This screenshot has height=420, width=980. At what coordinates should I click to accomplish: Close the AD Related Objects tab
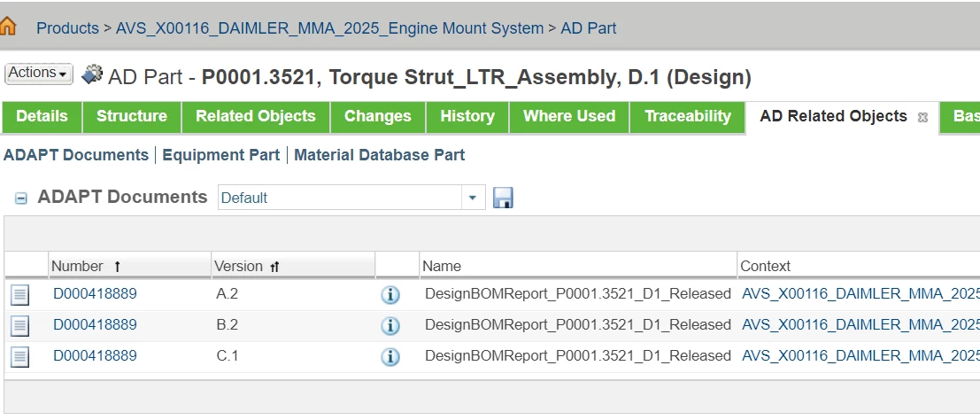[922, 117]
